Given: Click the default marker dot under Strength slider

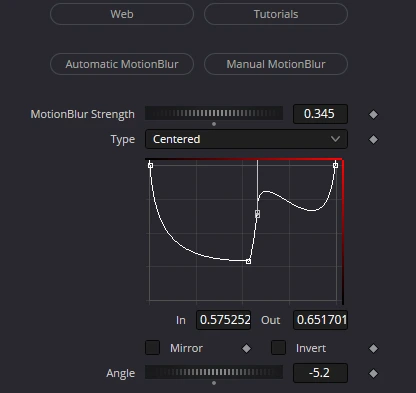Looking at the screenshot, I should (214, 124).
